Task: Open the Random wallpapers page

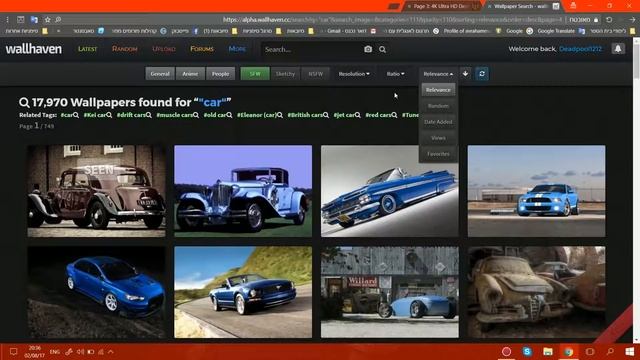Action: pyautogui.click(x=124, y=49)
